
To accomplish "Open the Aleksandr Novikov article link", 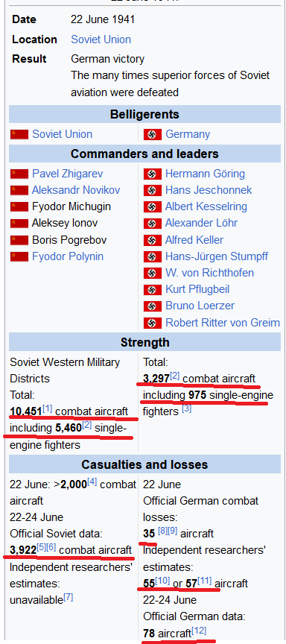I will pyautogui.click(x=76, y=190).
